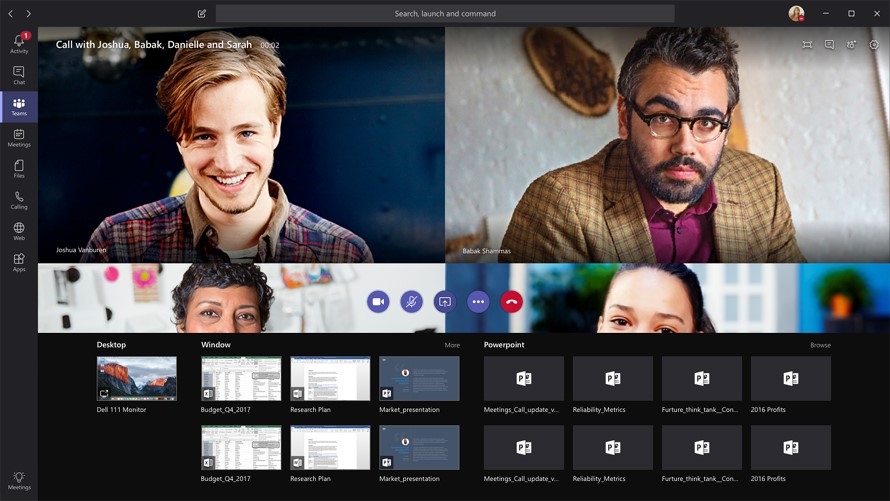
Task: Open the in-call conversation panel
Action: click(829, 44)
